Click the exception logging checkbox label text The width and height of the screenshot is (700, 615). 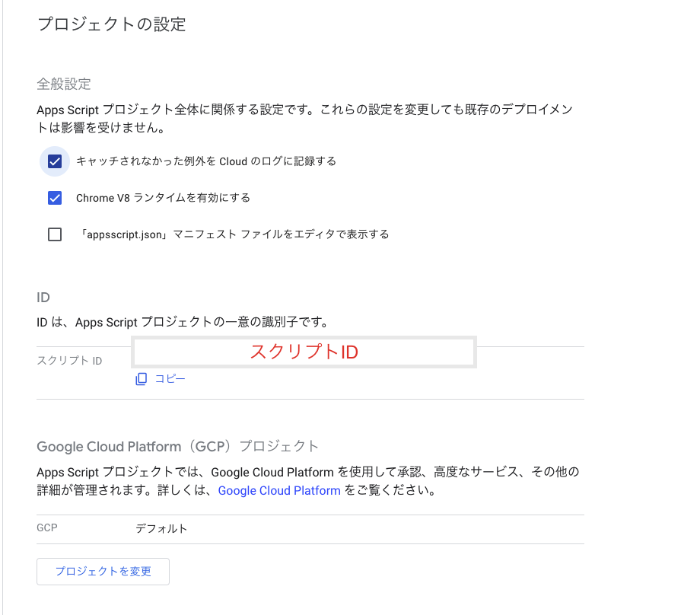pyautogui.click(x=204, y=161)
